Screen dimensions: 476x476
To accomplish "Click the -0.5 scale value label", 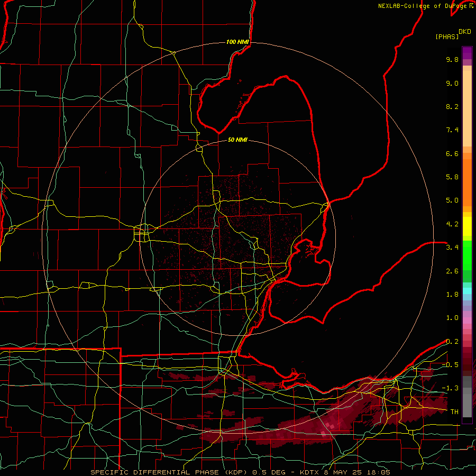I will (x=450, y=365).
